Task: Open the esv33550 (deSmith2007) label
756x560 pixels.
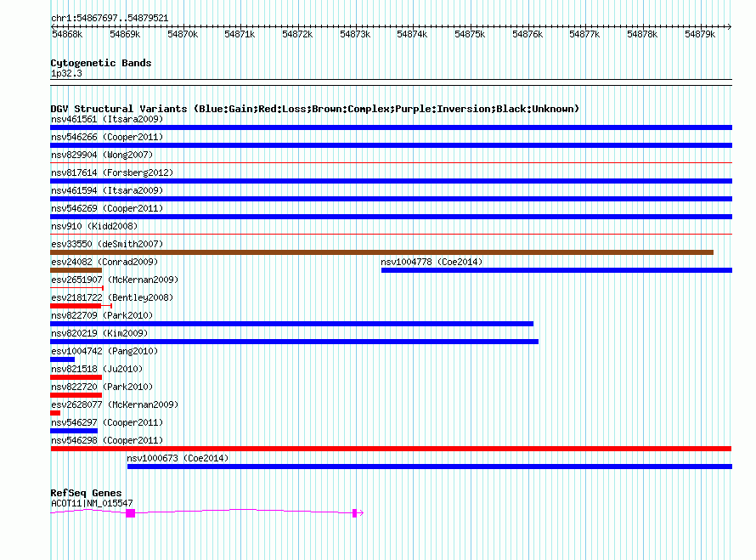Action: pos(107,244)
